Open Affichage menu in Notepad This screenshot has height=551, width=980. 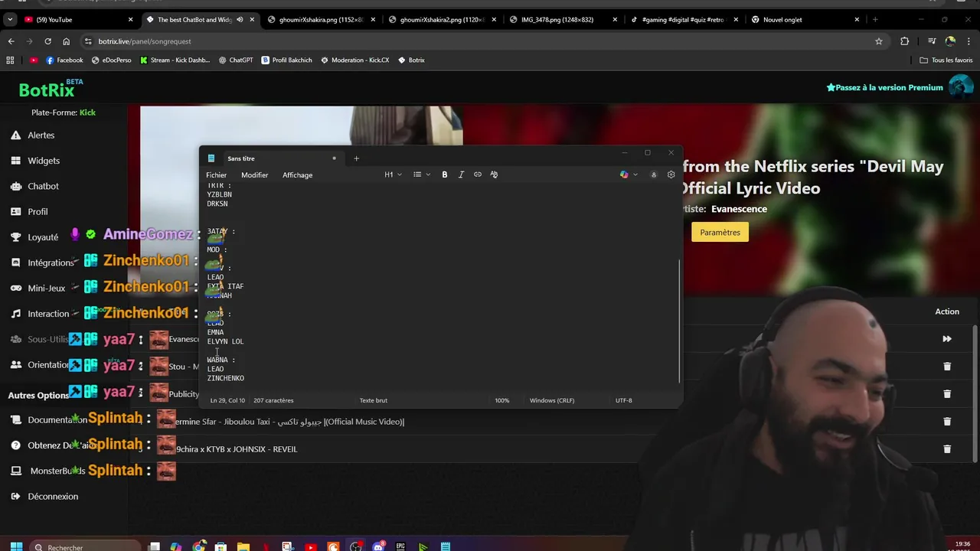click(297, 175)
